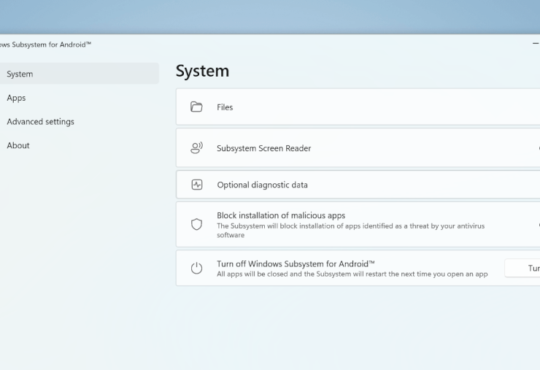The width and height of the screenshot is (540, 370).
Task: Click the System page heading
Action: [x=202, y=71]
